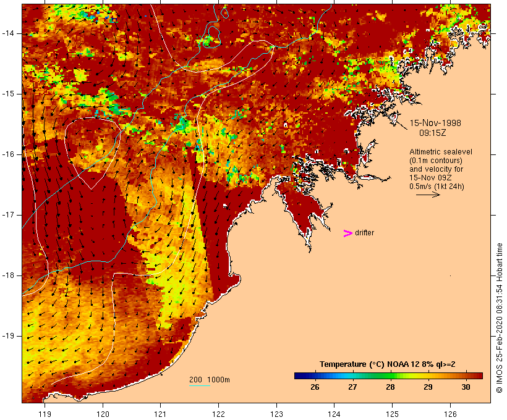Image resolution: width=507 pixels, height=420 pixels.
Task: Click the '0.5m/s (1kt 24h)' velocity scale text
Action: click(437, 187)
